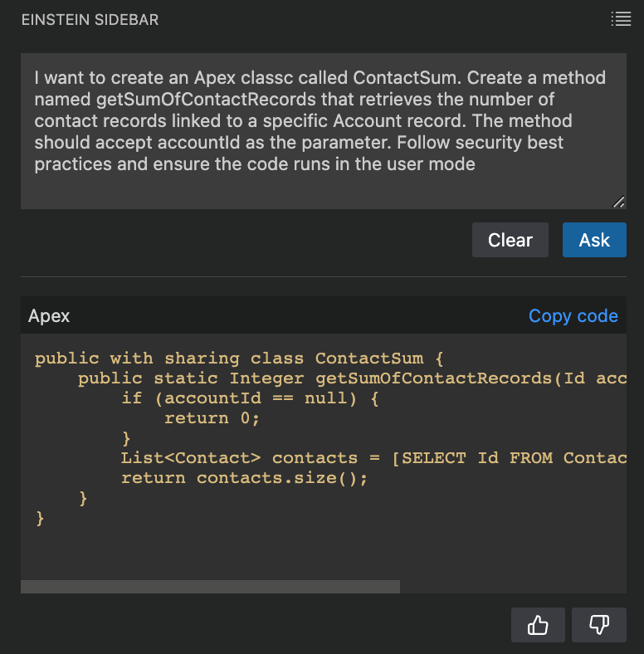
Task: Click the Apex language label
Action: point(49,316)
